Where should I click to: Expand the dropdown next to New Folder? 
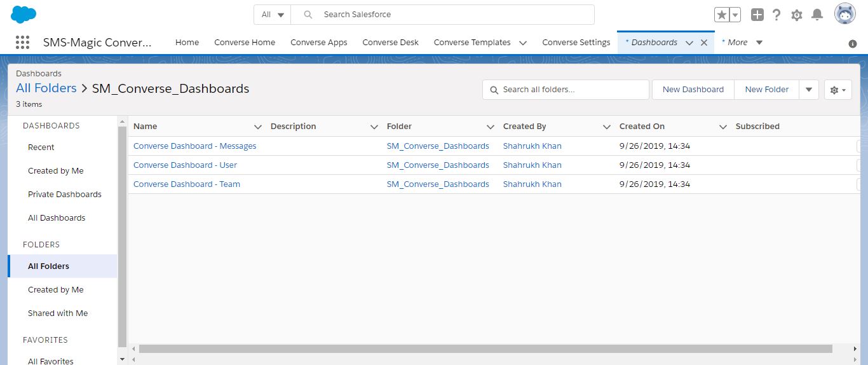coord(808,90)
